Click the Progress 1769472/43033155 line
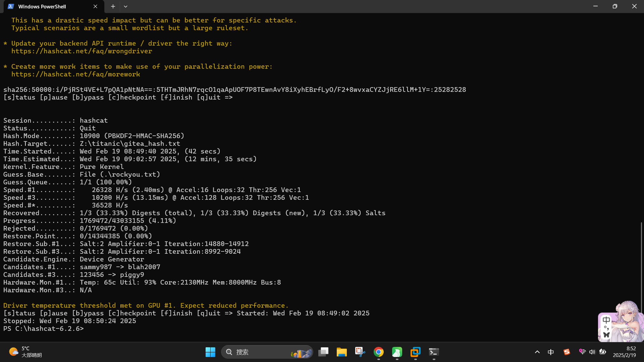The height and width of the screenshot is (362, 644). pyautogui.click(x=90, y=221)
